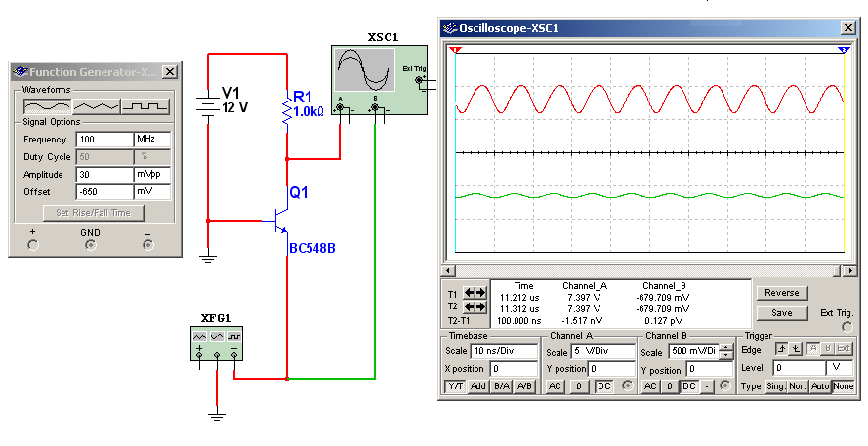Click the XSC1 oscilloscope component icon
This screenshot has height=446, width=868.
[379, 80]
